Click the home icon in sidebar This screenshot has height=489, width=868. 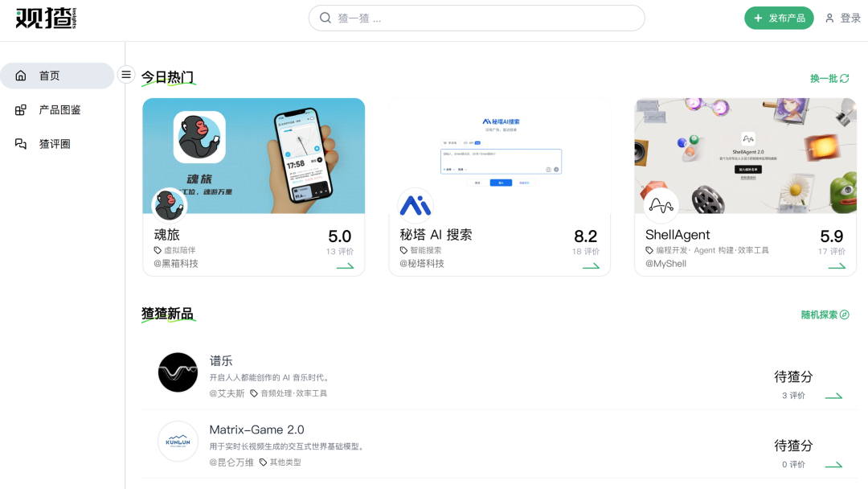point(20,76)
